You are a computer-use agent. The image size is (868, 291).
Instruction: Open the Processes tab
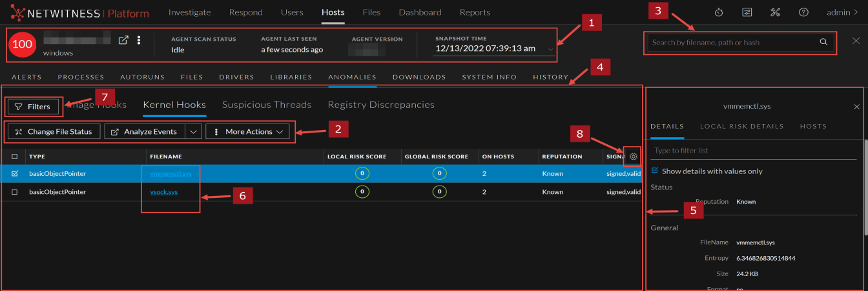(81, 77)
